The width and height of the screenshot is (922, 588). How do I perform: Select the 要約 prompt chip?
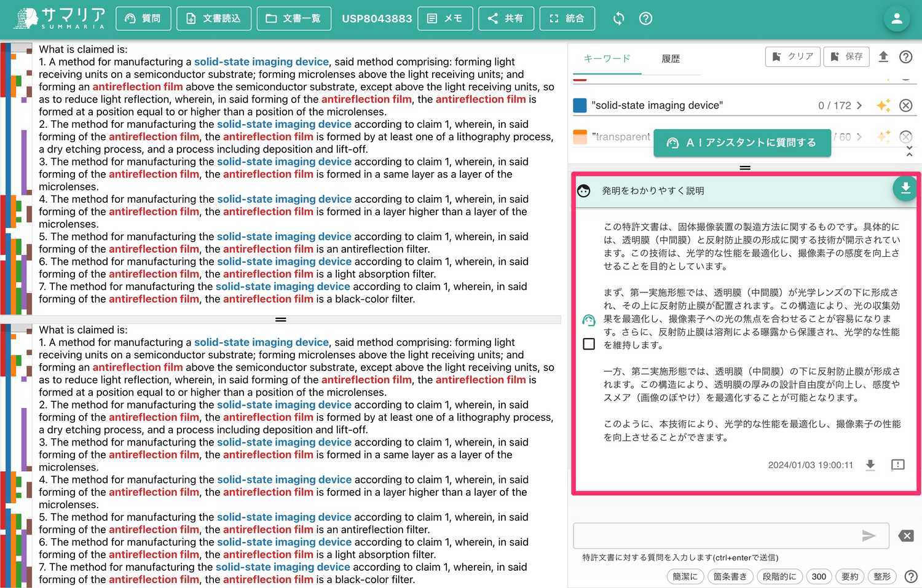tap(849, 576)
